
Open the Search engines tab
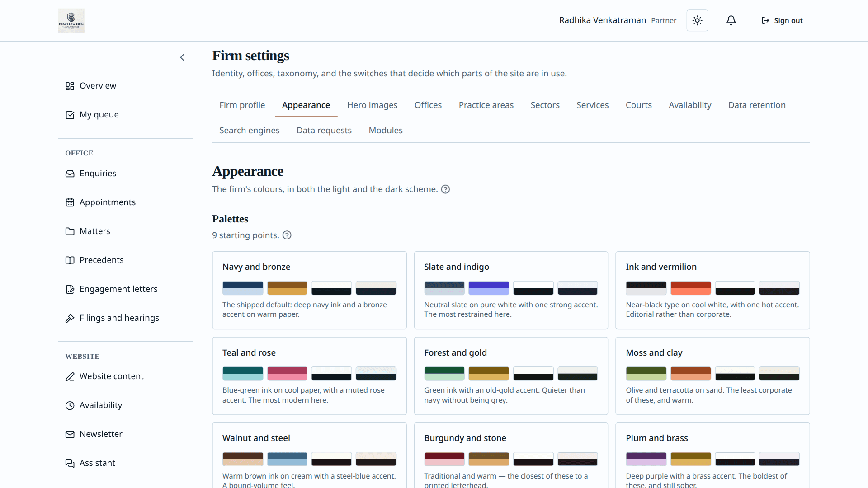pyautogui.click(x=250, y=130)
